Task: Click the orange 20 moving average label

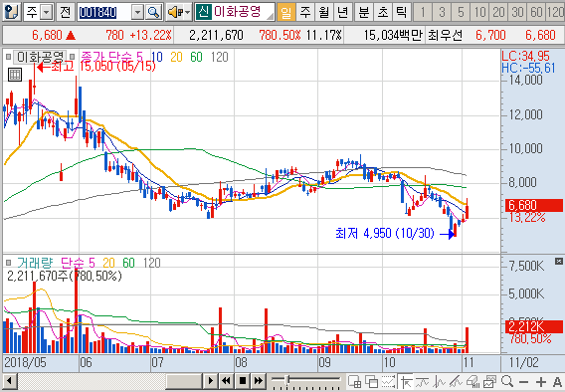Action: (x=176, y=57)
